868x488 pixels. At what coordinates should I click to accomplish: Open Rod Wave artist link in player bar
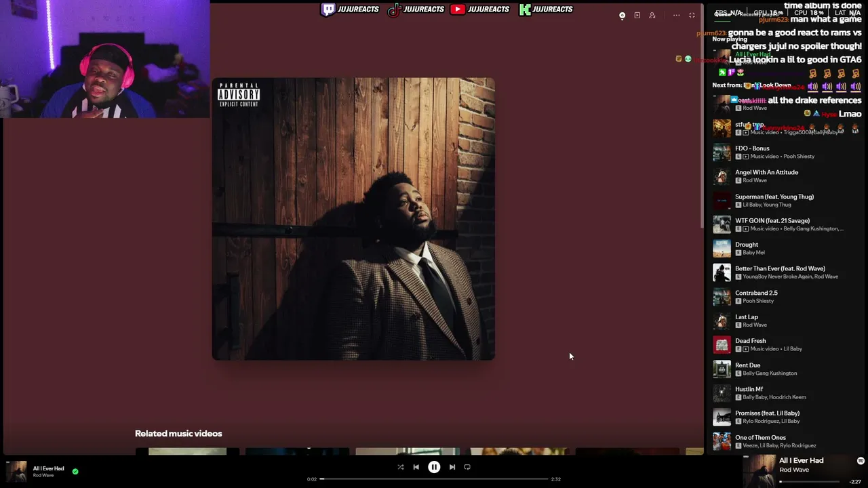[x=43, y=475]
